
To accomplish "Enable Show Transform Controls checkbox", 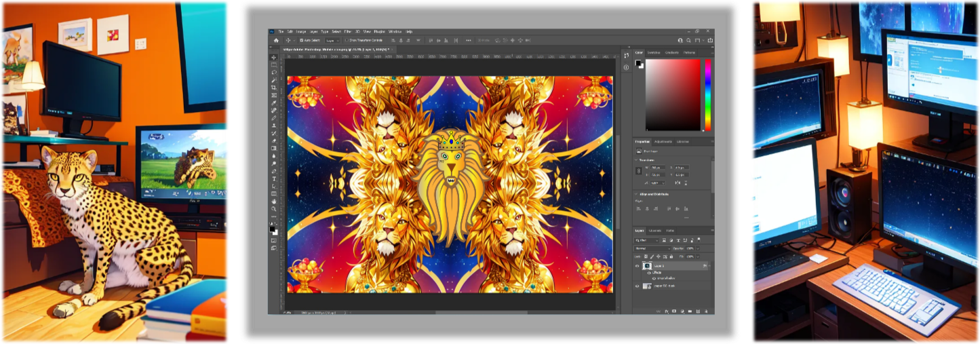I will 347,41.
